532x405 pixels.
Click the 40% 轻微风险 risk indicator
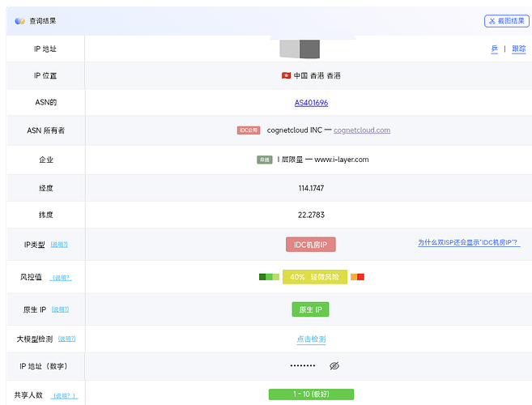tap(314, 277)
